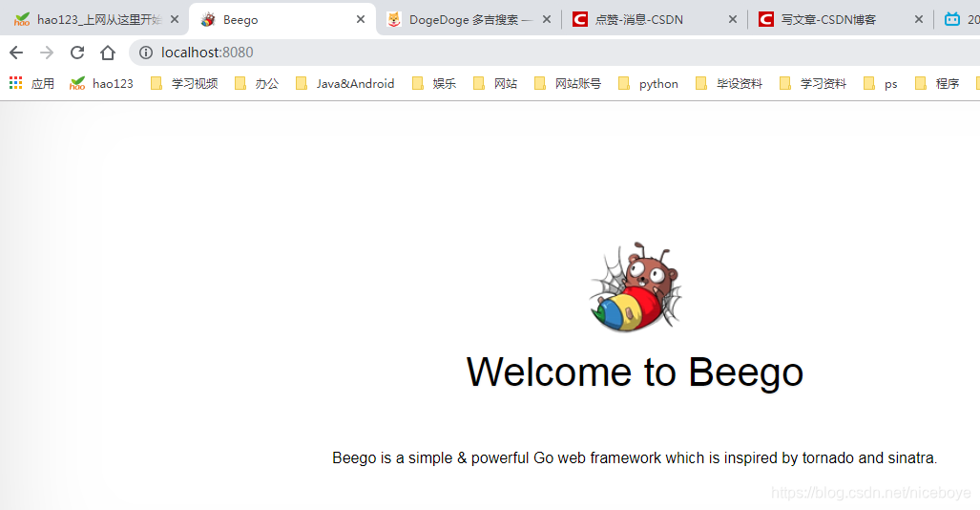Go back to previous page
This screenshot has height=510, width=980.
[x=16, y=53]
